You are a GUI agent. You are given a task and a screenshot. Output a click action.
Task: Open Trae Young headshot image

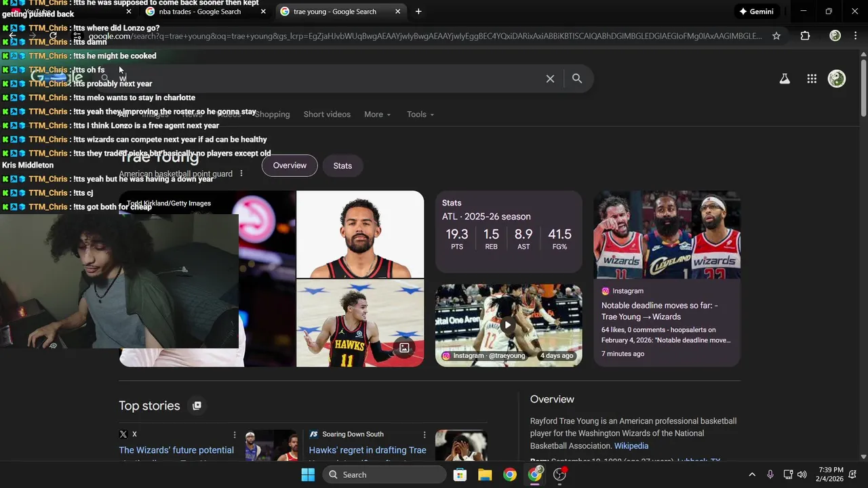360,234
